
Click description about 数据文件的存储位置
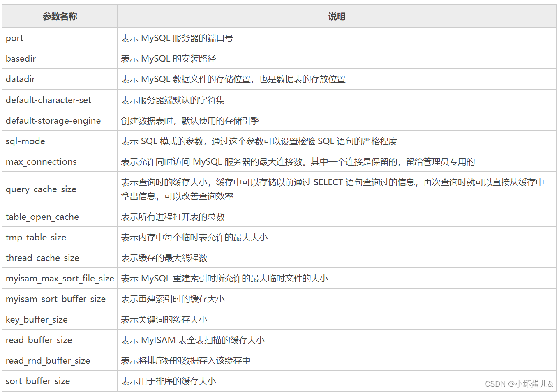233,79
